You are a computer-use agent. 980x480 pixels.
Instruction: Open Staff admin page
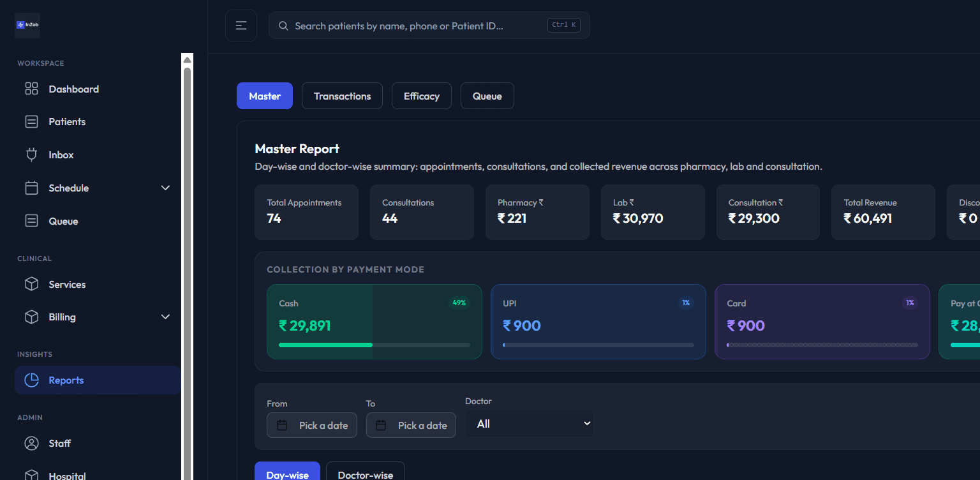pyautogui.click(x=98, y=443)
